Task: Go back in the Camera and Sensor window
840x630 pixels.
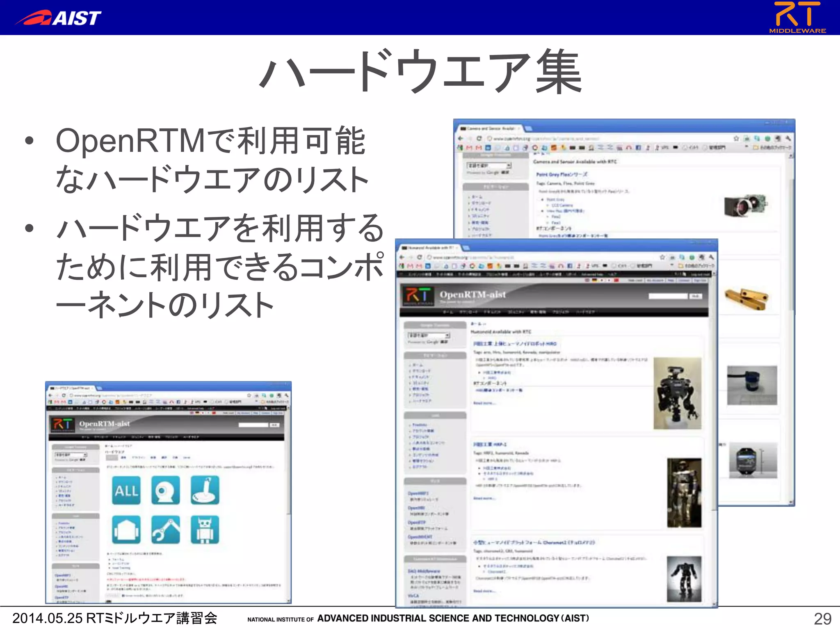Action: tap(461, 138)
